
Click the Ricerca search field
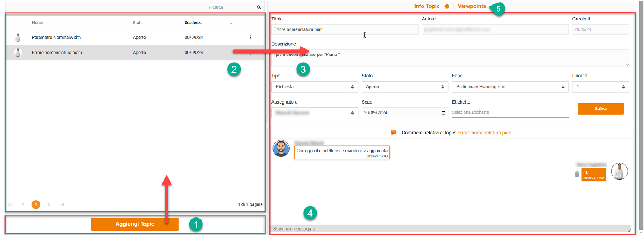(x=231, y=7)
